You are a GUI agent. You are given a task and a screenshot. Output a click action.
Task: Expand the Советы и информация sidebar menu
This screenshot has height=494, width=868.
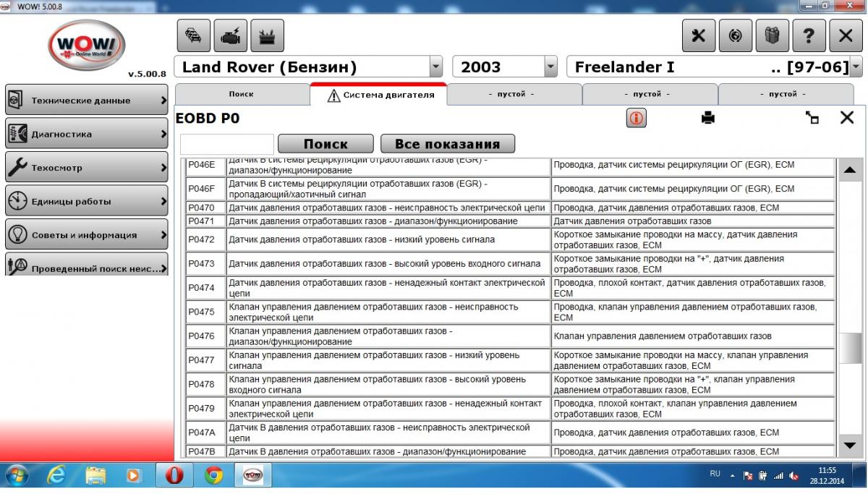[x=87, y=235]
